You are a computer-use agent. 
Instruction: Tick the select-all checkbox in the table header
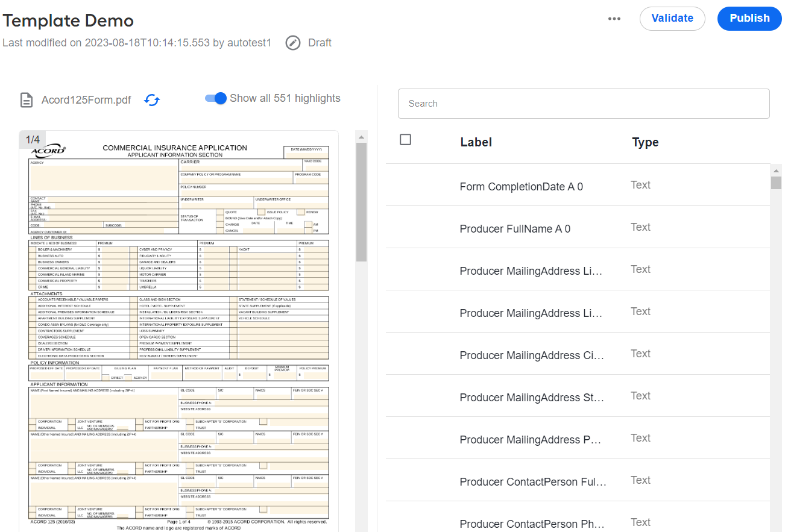pos(406,140)
